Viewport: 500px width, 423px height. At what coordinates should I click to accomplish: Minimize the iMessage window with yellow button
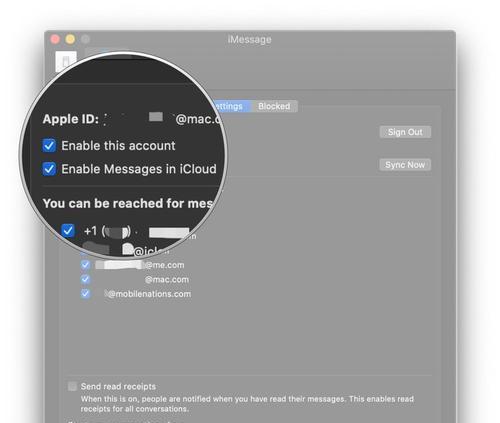tap(70, 39)
